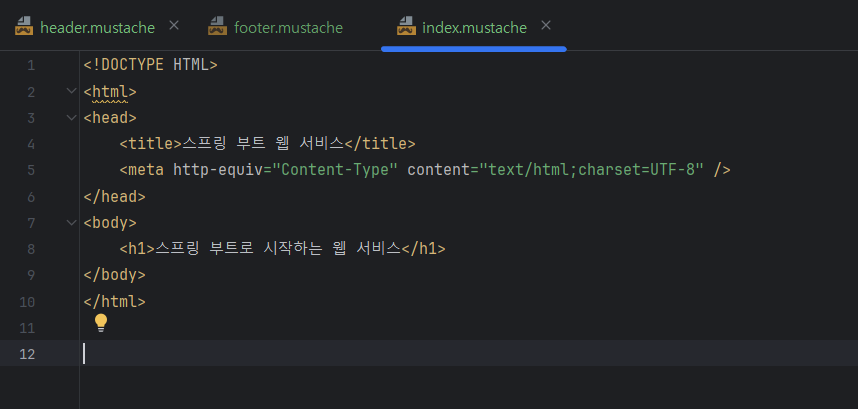Collapse the head tag fold arrow

71,117
